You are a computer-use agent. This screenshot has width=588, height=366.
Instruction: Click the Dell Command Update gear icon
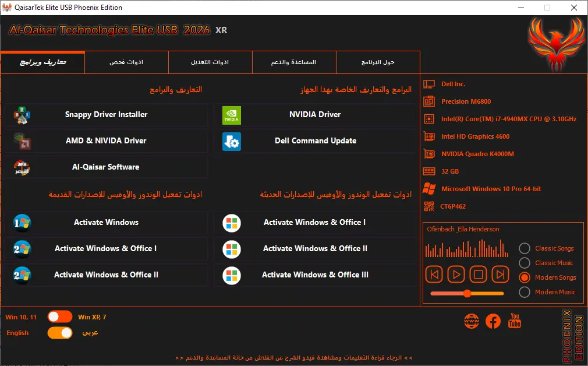point(232,142)
